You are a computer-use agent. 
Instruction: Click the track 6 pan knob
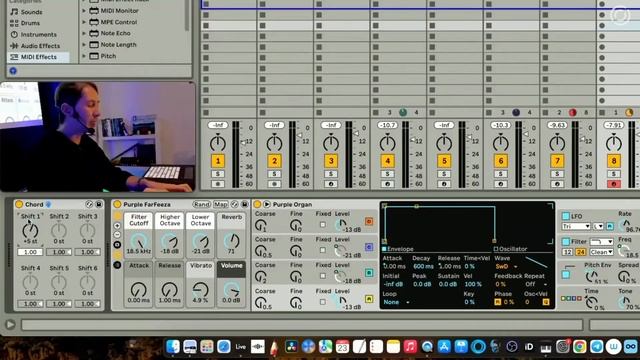coord(500,143)
